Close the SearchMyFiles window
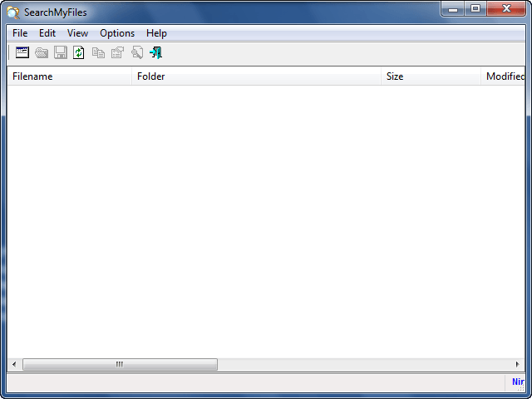 pos(506,9)
